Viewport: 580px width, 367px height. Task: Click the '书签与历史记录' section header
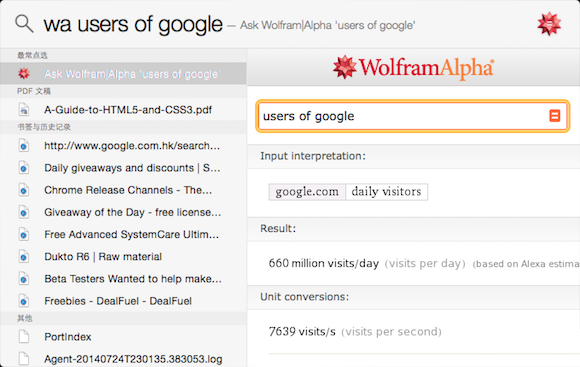tap(44, 127)
